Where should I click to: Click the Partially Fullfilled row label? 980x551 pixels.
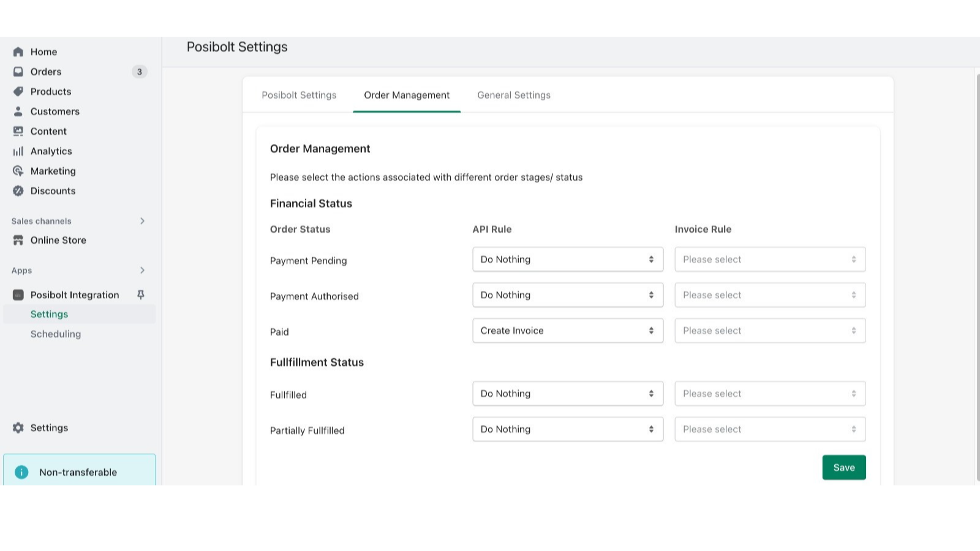[x=307, y=430]
